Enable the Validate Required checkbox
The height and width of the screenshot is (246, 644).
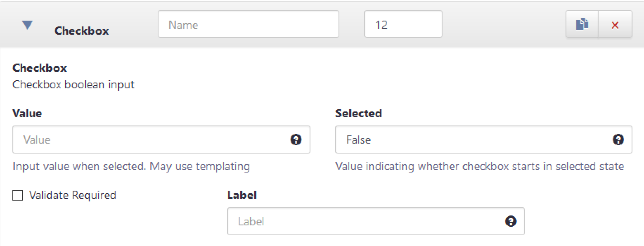pyautogui.click(x=18, y=195)
